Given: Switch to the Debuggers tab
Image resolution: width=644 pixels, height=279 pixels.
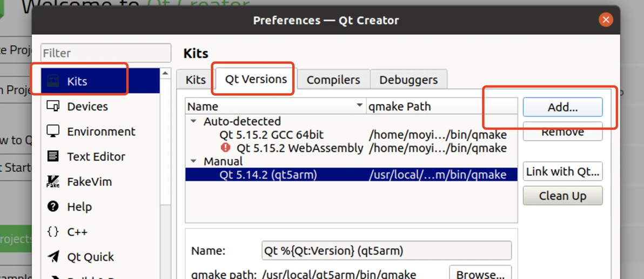Looking at the screenshot, I should click(408, 80).
